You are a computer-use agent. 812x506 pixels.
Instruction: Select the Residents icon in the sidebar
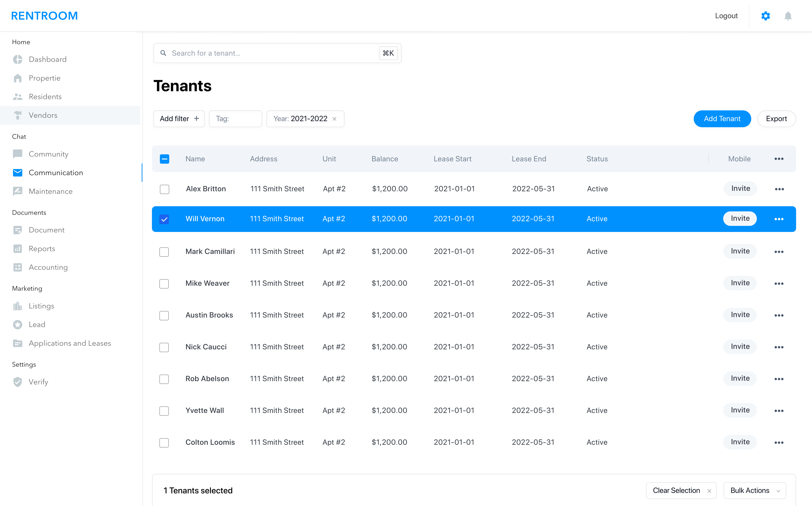click(18, 96)
